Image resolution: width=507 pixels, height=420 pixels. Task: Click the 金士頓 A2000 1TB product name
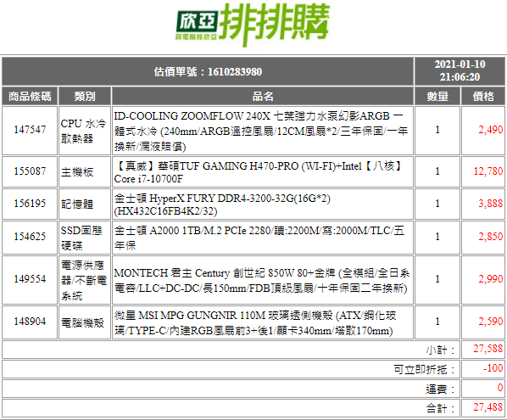point(259,238)
